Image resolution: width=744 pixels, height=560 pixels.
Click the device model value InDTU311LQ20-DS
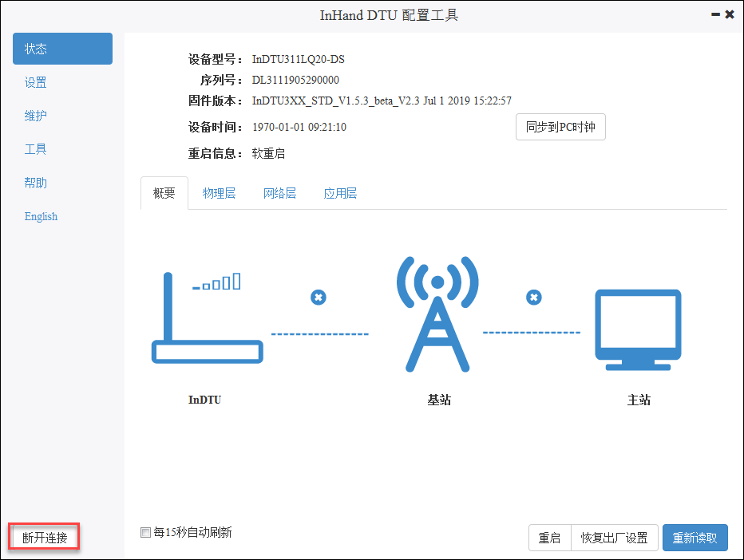click(299, 59)
